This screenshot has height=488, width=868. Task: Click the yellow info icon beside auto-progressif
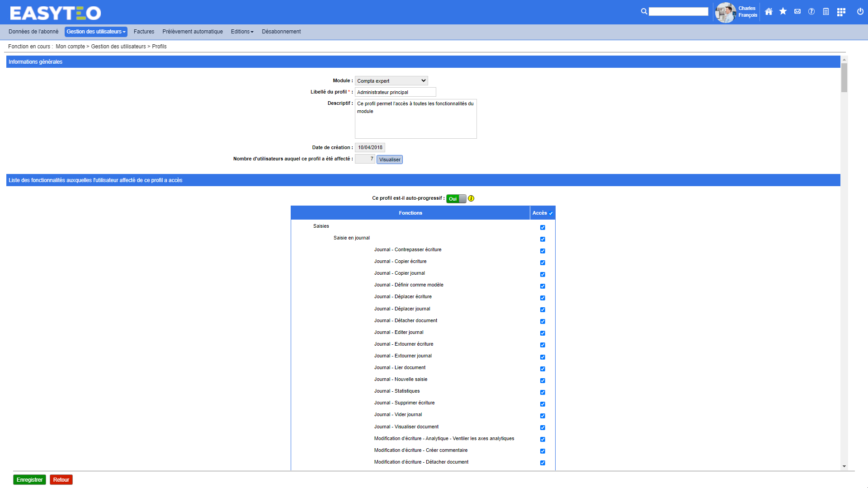(x=471, y=198)
